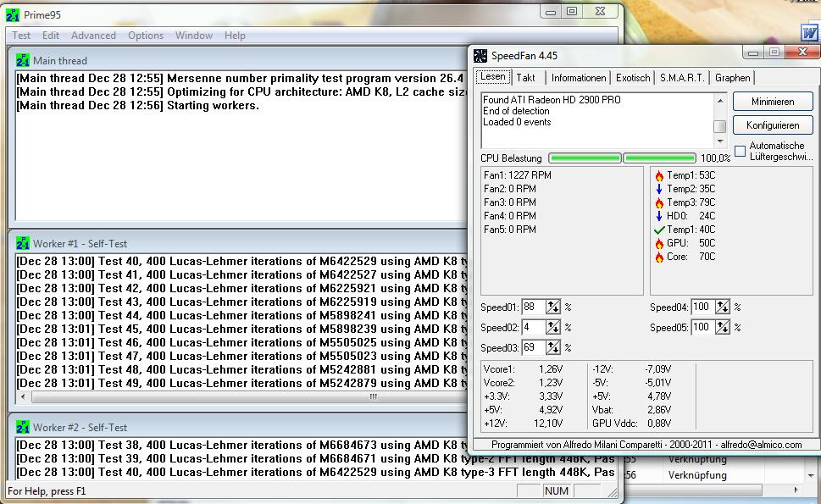Adjust the Speed05 spinner arrows
821x504 pixels.
(723, 328)
